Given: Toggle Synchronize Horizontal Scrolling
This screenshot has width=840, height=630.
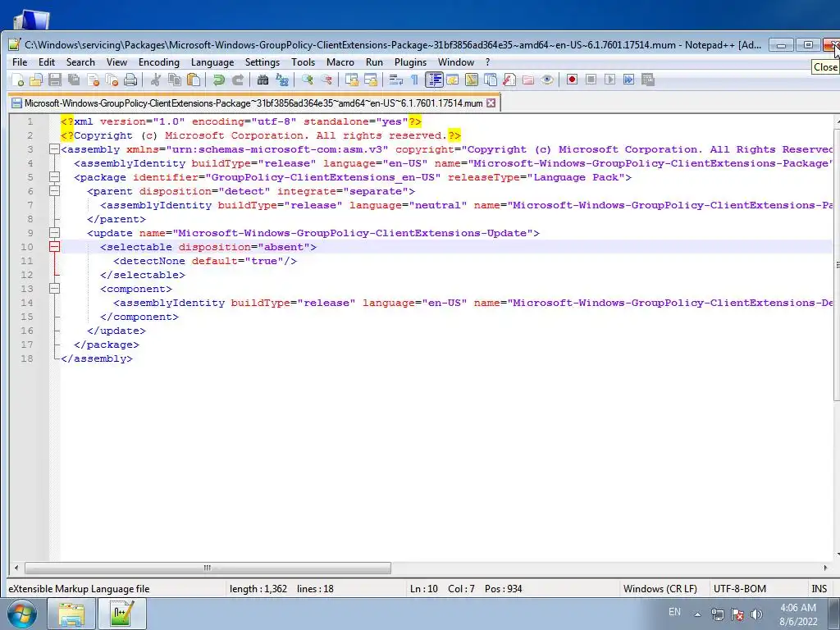Looking at the screenshot, I should (x=370, y=80).
